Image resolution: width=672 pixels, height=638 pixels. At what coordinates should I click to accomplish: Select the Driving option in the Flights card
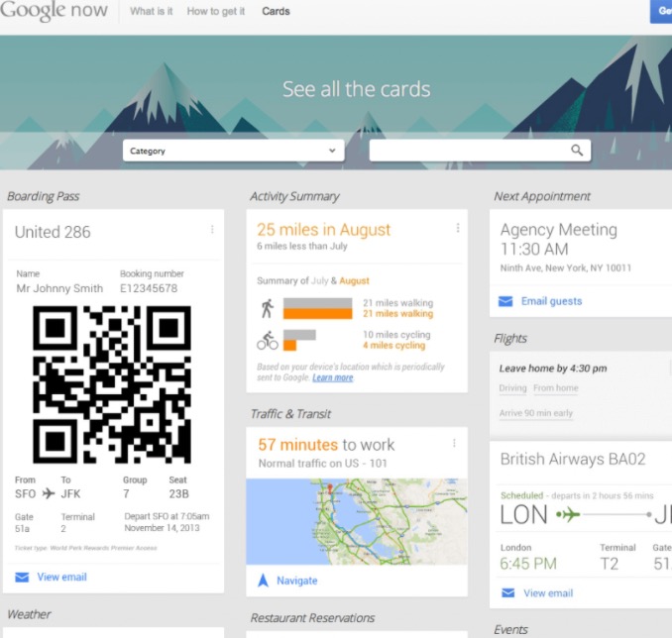[512, 388]
